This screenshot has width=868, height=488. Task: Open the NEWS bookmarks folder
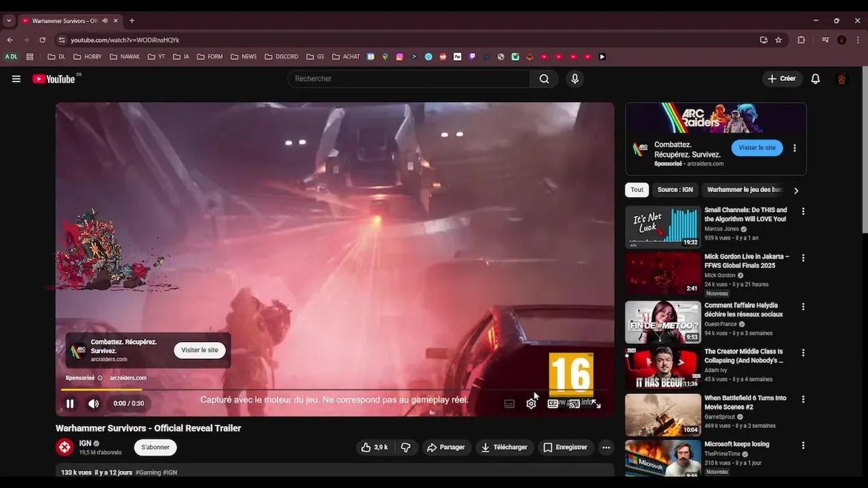point(244,57)
